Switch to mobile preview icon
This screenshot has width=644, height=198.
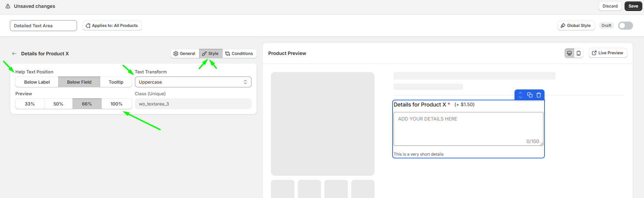pyautogui.click(x=579, y=53)
